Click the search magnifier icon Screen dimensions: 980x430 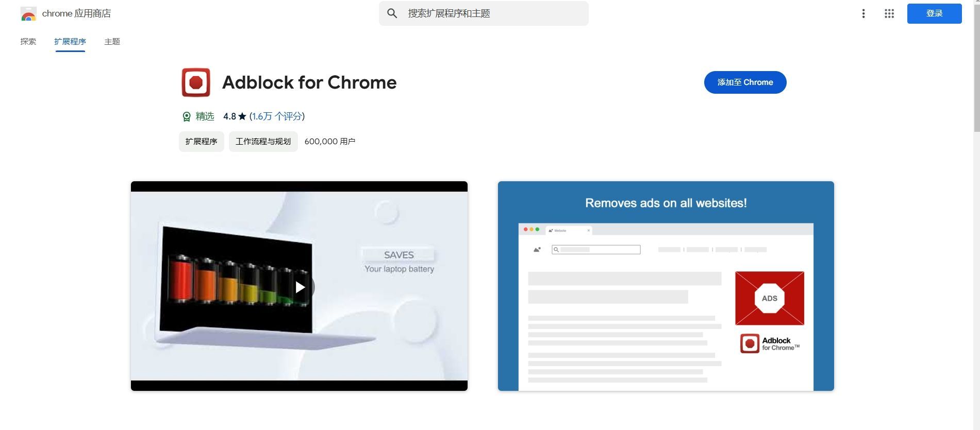point(392,13)
